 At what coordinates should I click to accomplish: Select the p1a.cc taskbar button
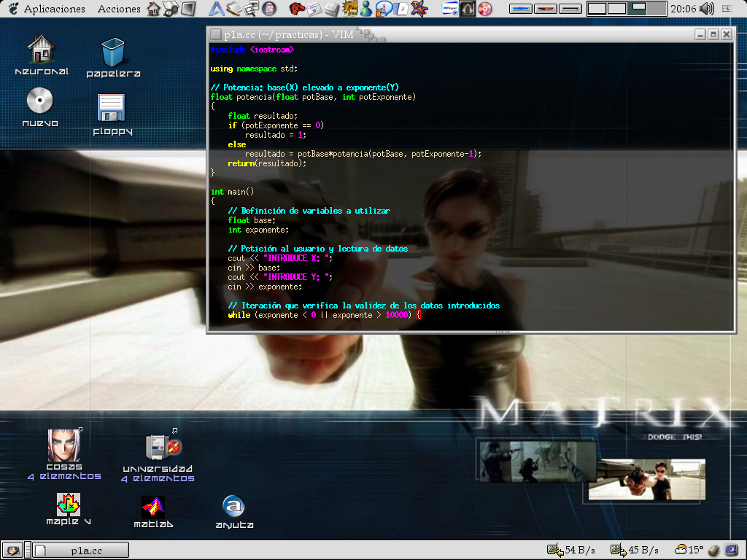pyautogui.click(x=81, y=551)
